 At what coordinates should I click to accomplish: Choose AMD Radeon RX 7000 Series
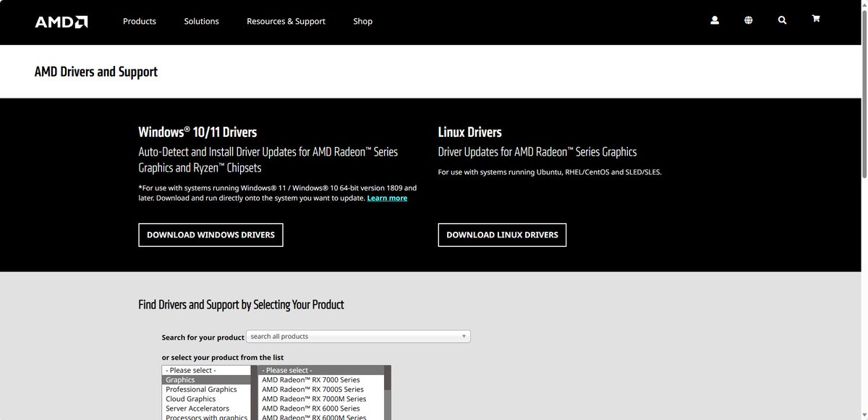coord(320,379)
